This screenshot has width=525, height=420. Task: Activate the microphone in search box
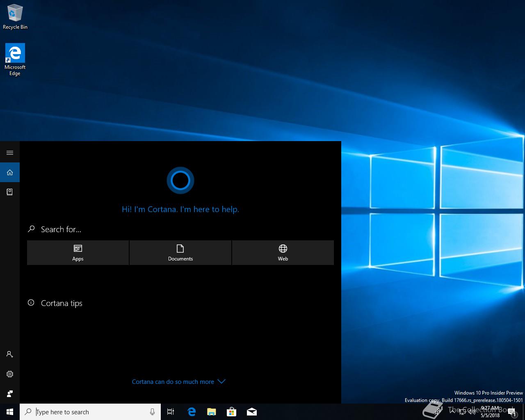tap(152, 412)
